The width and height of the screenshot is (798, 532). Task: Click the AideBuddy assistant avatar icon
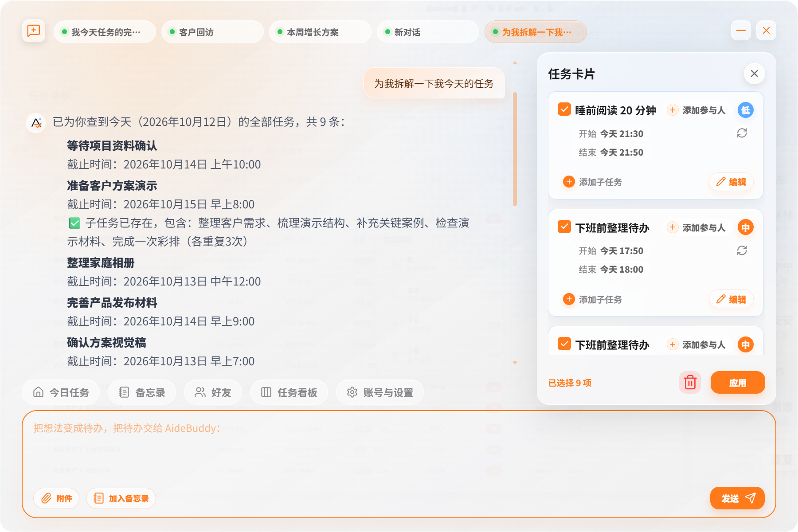coord(36,123)
